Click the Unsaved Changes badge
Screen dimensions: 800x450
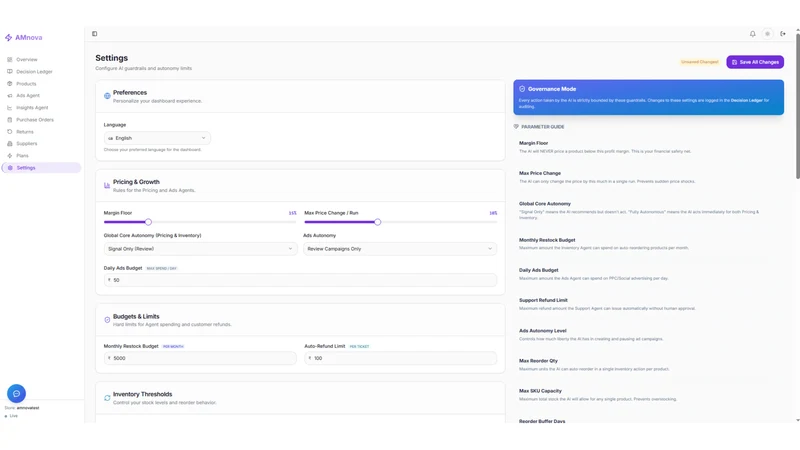(699, 62)
